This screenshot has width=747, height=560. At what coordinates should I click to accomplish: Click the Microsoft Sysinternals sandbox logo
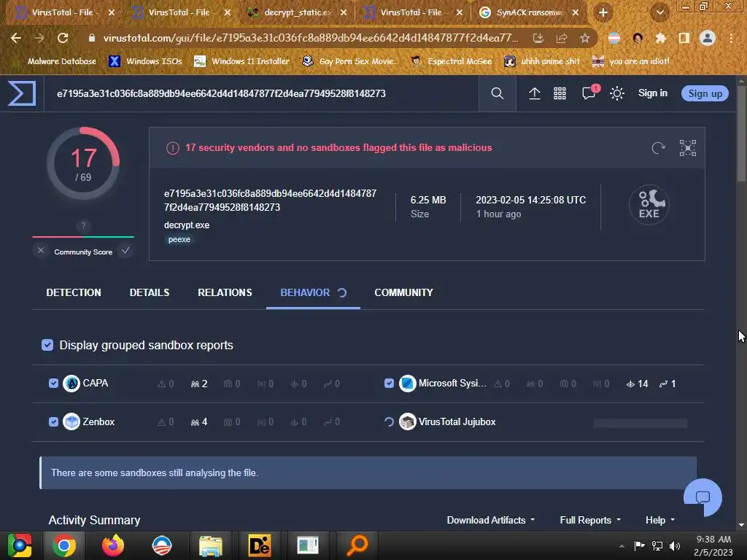pos(407,384)
